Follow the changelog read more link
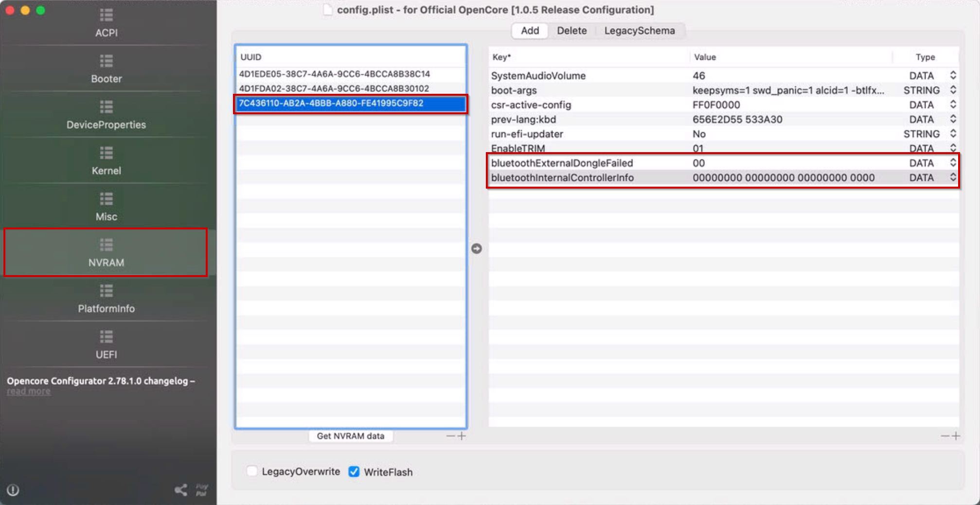Image resolution: width=980 pixels, height=505 pixels. [x=28, y=392]
